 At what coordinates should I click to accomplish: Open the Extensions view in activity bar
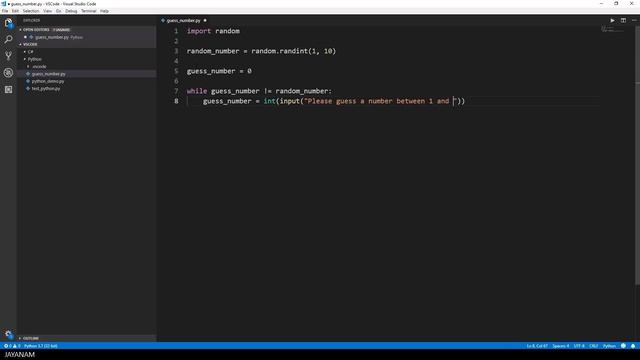8,89
